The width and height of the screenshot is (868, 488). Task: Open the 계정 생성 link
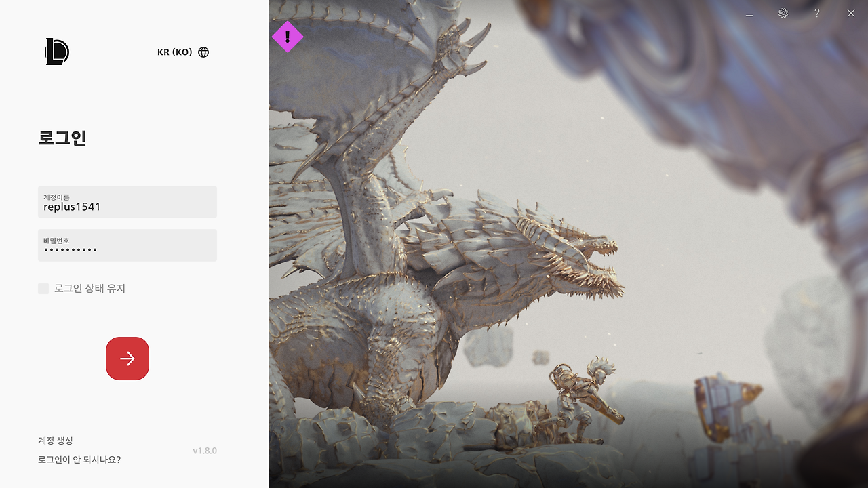(56, 441)
